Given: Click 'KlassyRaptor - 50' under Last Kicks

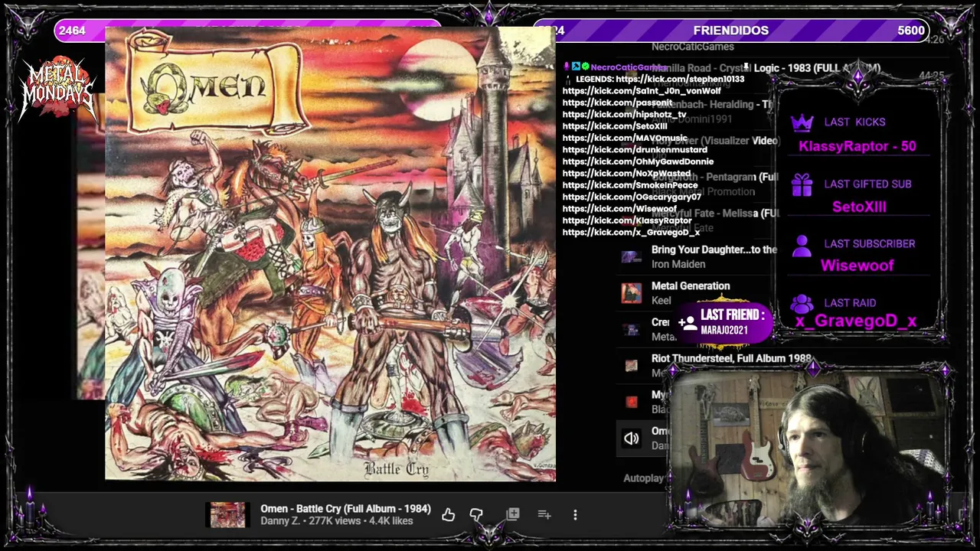Looking at the screenshot, I should point(857,146).
